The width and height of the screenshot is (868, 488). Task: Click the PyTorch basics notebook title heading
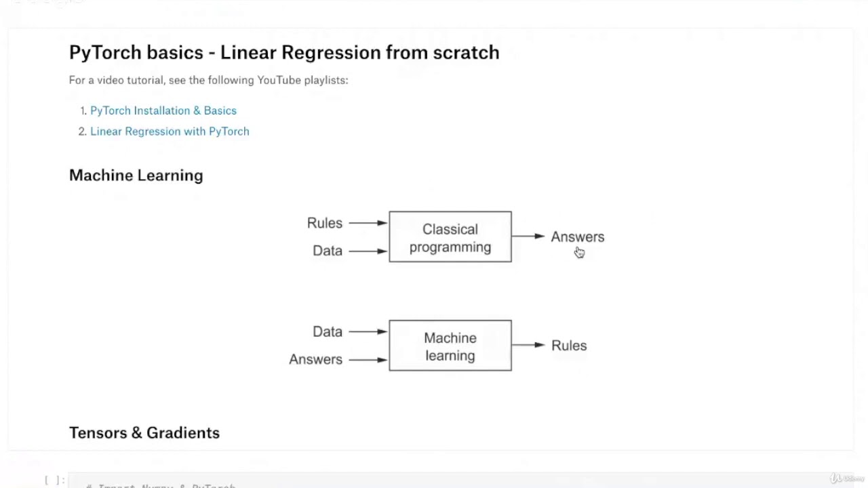pos(284,52)
